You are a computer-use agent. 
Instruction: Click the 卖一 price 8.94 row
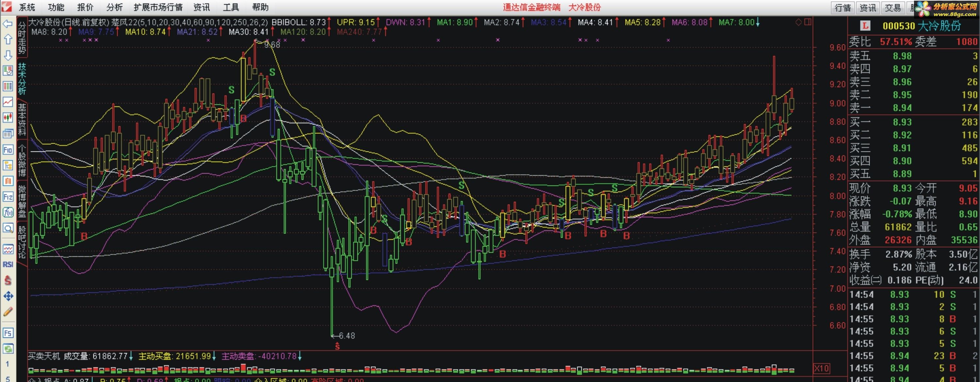[x=913, y=108]
